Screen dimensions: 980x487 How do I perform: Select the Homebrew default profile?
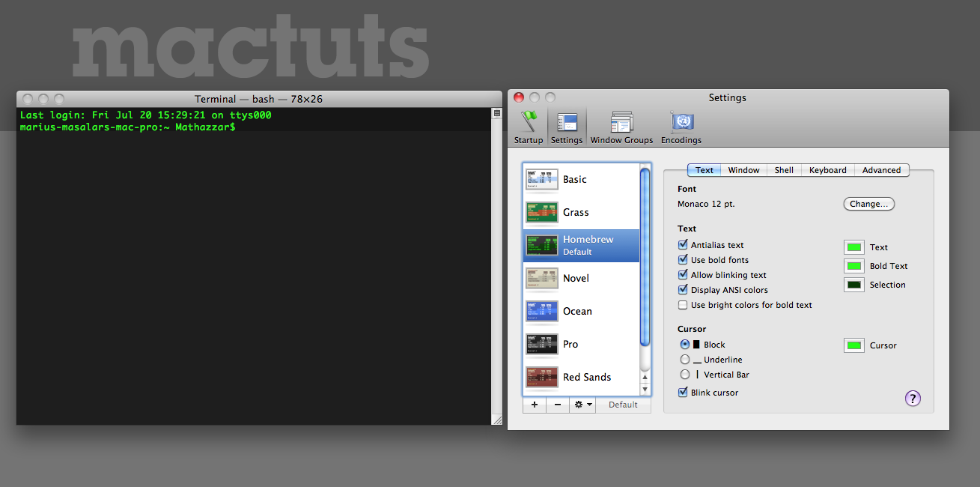(x=581, y=246)
